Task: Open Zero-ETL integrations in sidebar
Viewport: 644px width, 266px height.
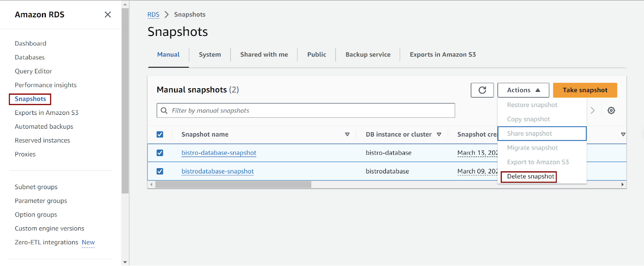Action: point(46,242)
